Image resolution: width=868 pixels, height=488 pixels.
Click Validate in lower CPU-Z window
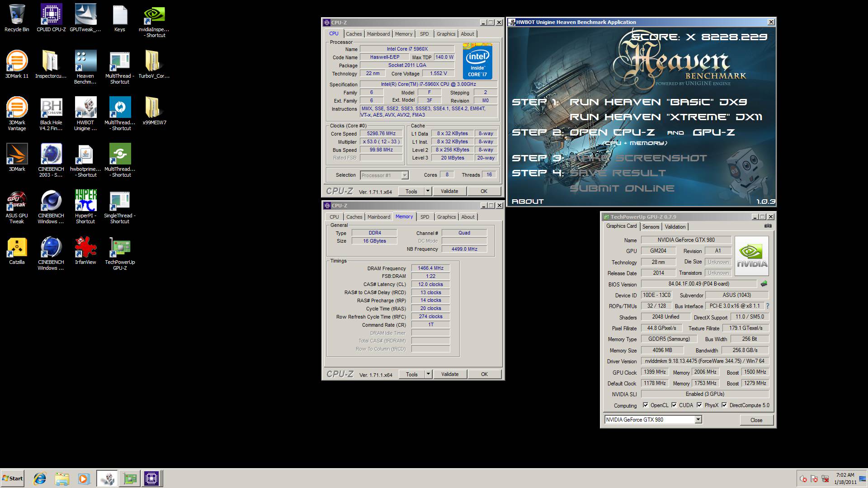(450, 374)
